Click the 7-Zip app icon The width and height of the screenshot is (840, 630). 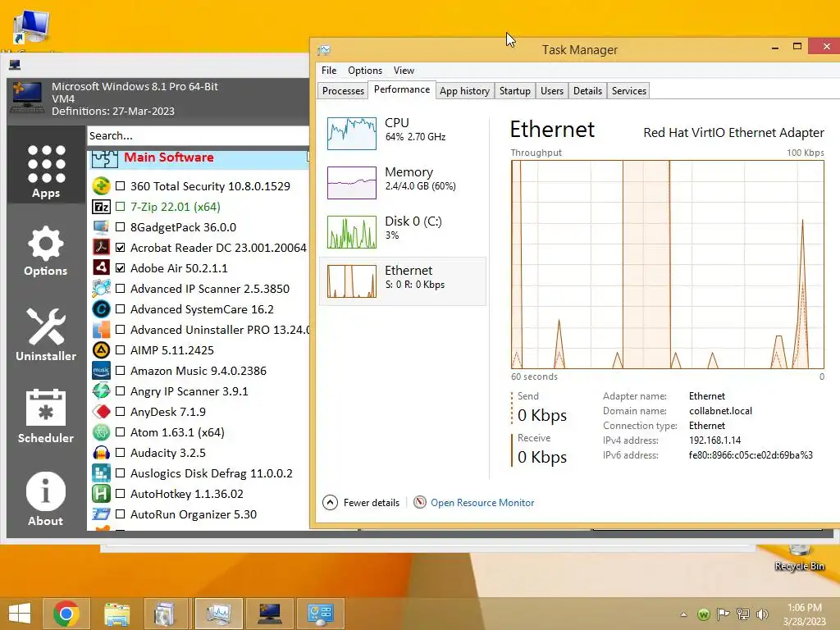pos(101,206)
